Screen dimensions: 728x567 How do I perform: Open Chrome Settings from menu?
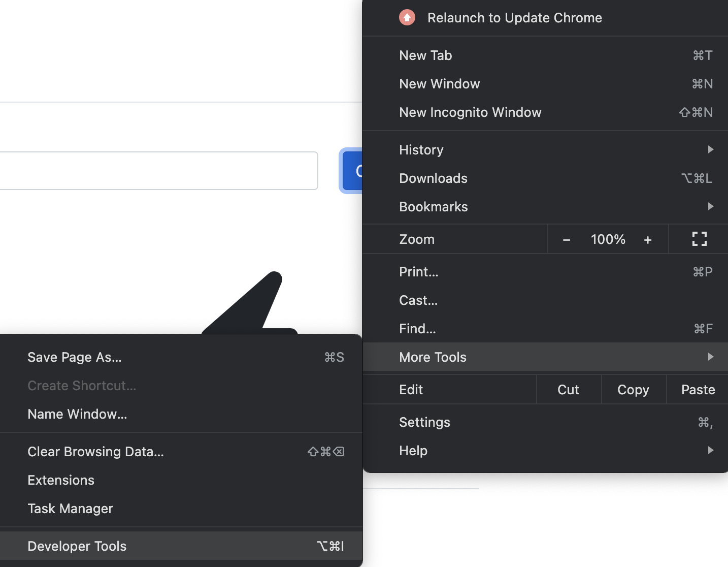tap(545, 422)
